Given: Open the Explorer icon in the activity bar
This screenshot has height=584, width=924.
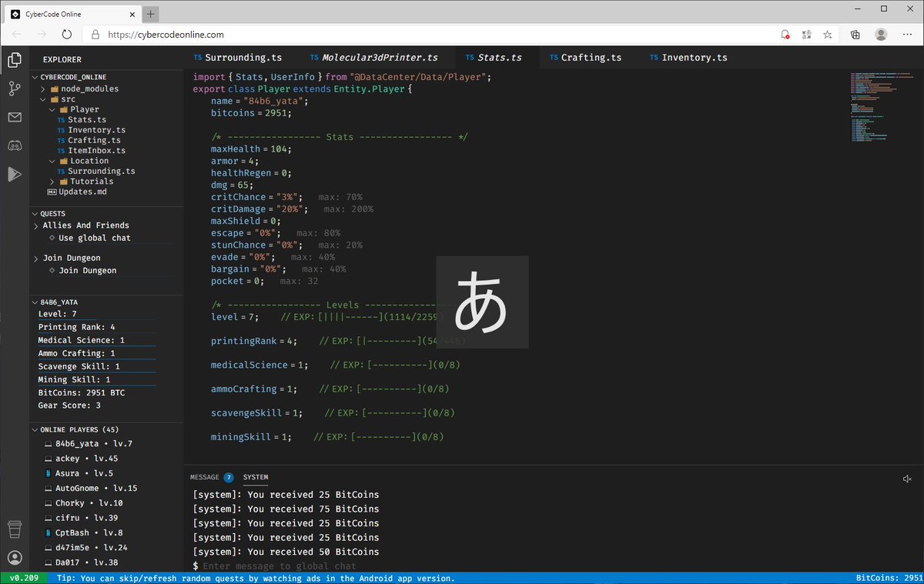Looking at the screenshot, I should [x=14, y=59].
